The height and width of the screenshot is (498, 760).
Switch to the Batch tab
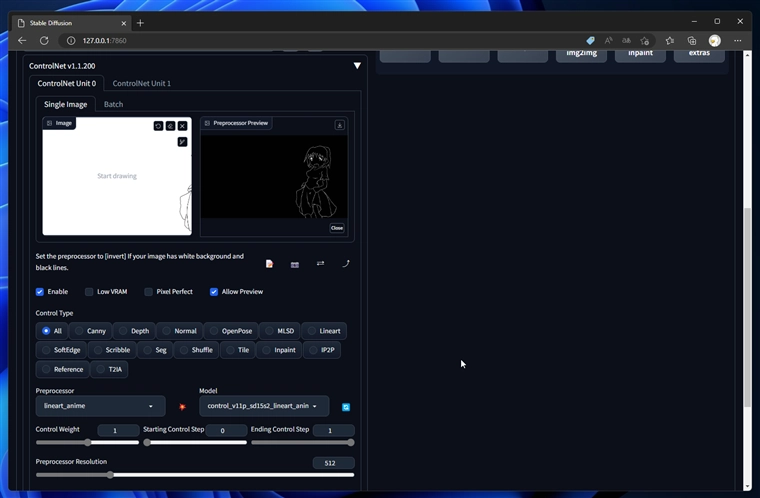coord(113,104)
